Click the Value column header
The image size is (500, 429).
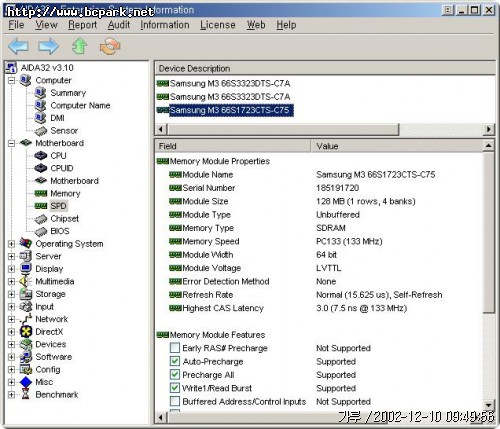pyautogui.click(x=397, y=146)
